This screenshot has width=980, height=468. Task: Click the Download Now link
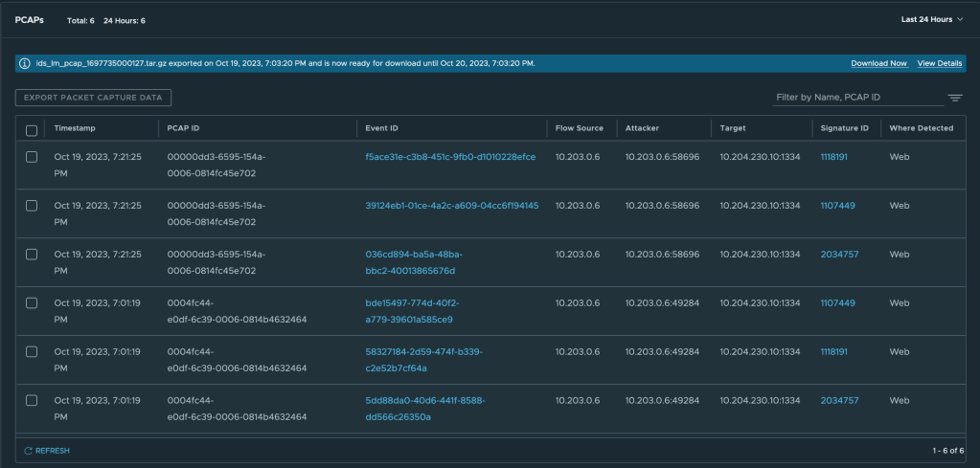click(x=878, y=63)
